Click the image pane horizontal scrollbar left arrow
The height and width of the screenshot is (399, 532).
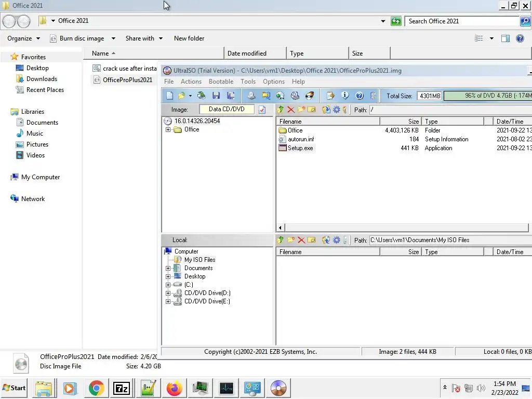click(280, 228)
